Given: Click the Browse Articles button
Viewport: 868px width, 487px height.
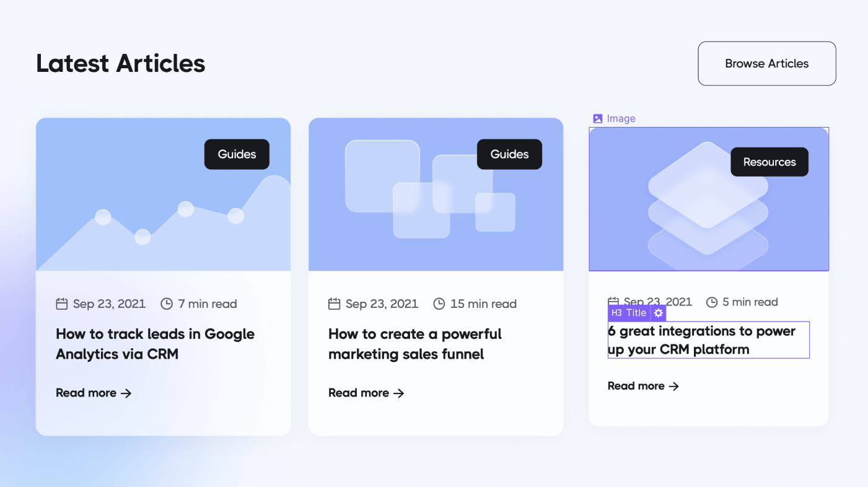Looking at the screenshot, I should click(766, 63).
